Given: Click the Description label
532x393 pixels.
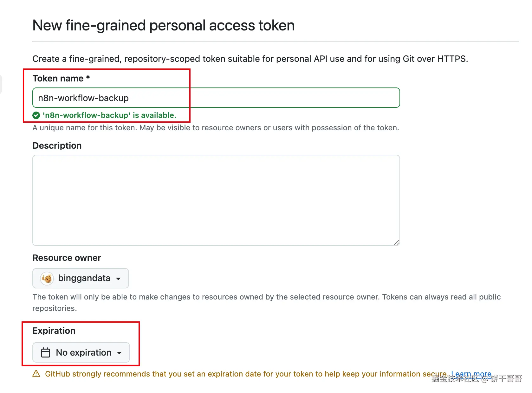Looking at the screenshot, I should [x=57, y=145].
